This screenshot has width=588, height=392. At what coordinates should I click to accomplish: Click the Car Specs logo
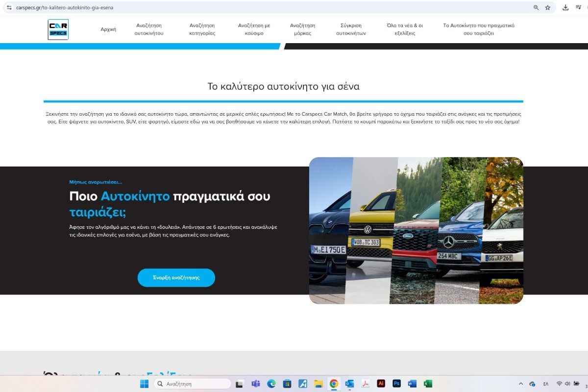[x=58, y=29]
